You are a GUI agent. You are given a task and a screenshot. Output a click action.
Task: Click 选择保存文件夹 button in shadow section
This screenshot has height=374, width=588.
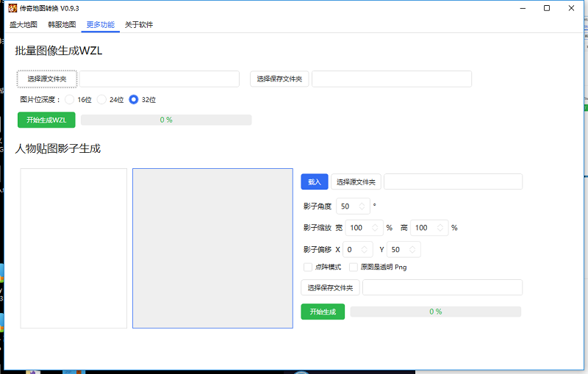tap(330, 287)
